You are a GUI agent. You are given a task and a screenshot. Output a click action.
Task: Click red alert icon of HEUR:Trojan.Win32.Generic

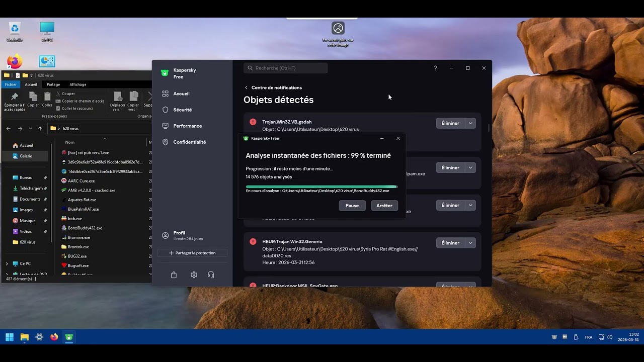tap(253, 241)
